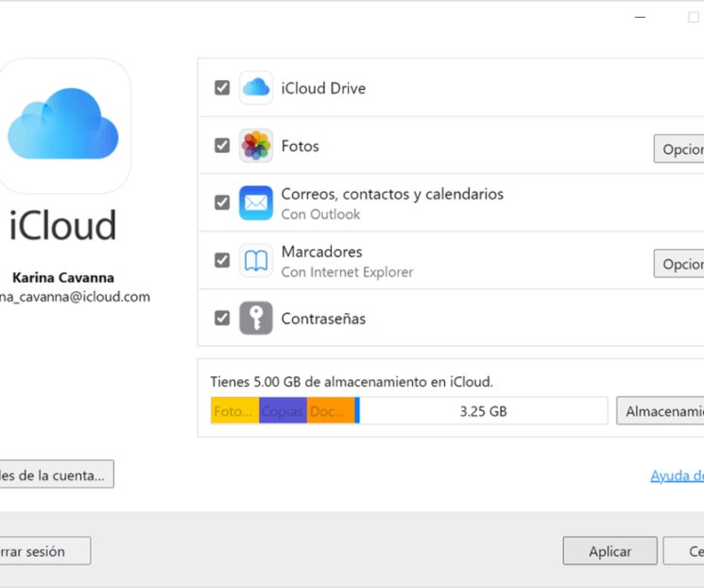Click the icloud.com email address

[75, 297]
